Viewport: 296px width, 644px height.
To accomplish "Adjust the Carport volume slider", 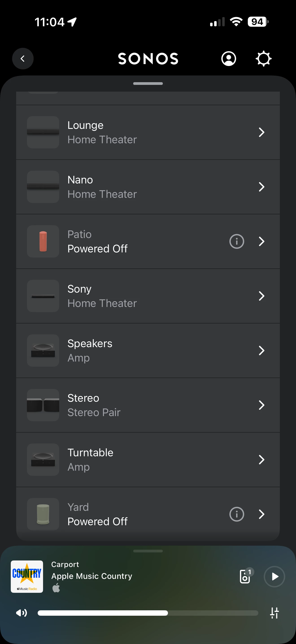I will coord(148,613).
